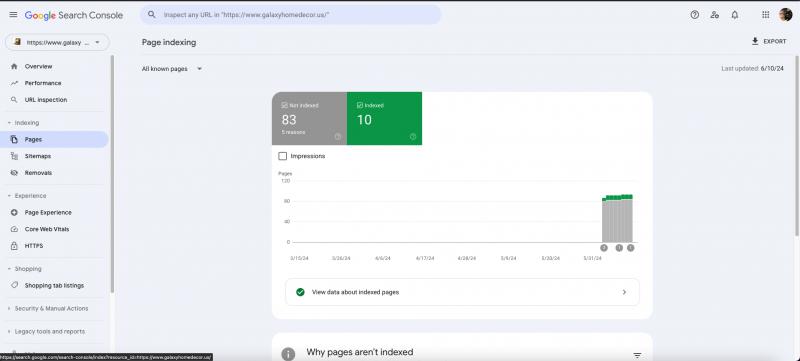800x361 pixels.
Task: Open View data about indexed pages
Action: 462,292
